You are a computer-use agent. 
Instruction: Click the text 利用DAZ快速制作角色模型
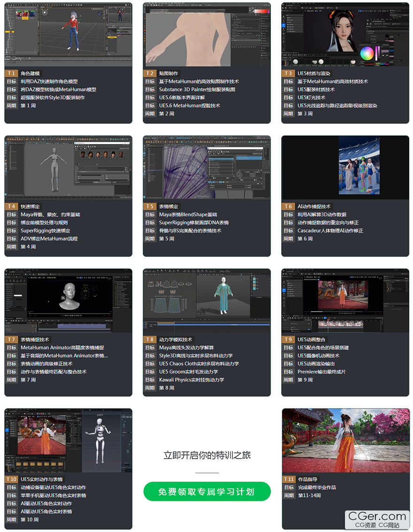pos(49,82)
